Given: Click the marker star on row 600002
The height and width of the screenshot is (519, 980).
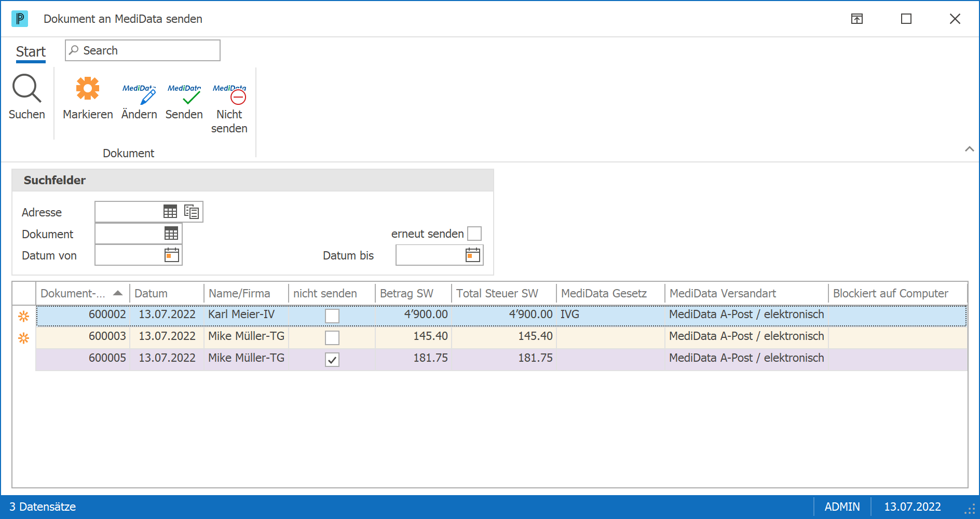Looking at the screenshot, I should [x=24, y=316].
